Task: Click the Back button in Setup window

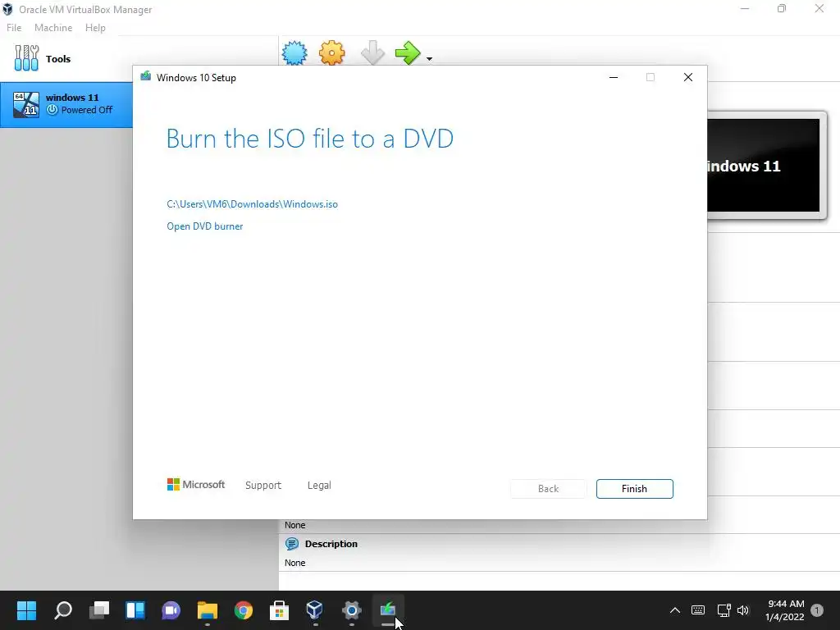Action: point(548,489)
